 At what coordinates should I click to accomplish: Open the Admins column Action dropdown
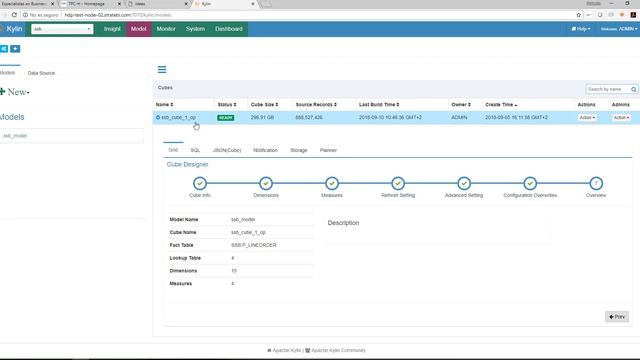coord(621,118)
